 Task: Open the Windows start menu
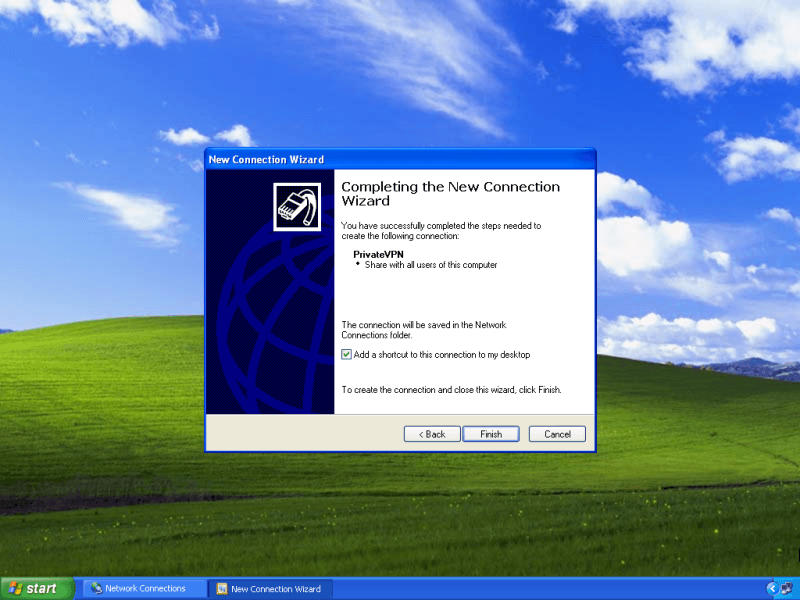(x=37, y=589)
